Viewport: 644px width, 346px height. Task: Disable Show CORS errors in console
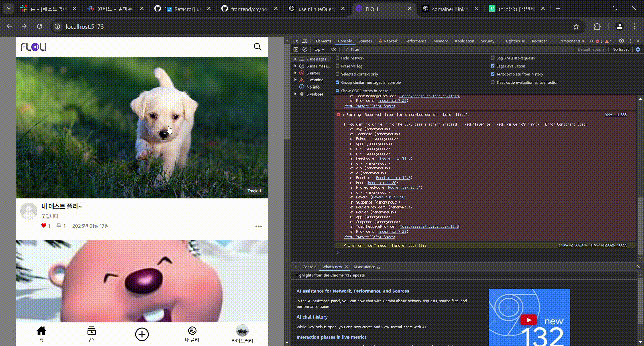[338, 91]
